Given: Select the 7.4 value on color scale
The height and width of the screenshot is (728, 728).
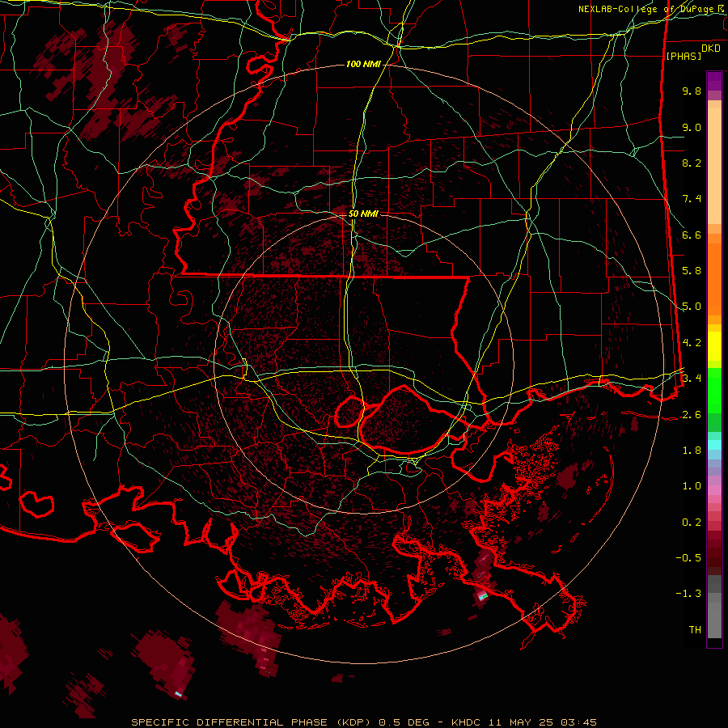Looking at the screenshot, I should pos(692,199).
